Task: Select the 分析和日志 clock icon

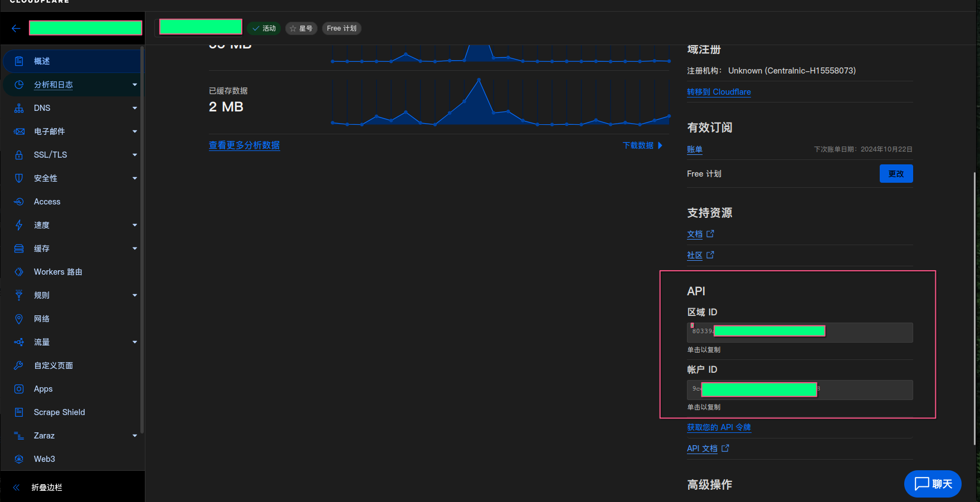Action: coord(19,85)
